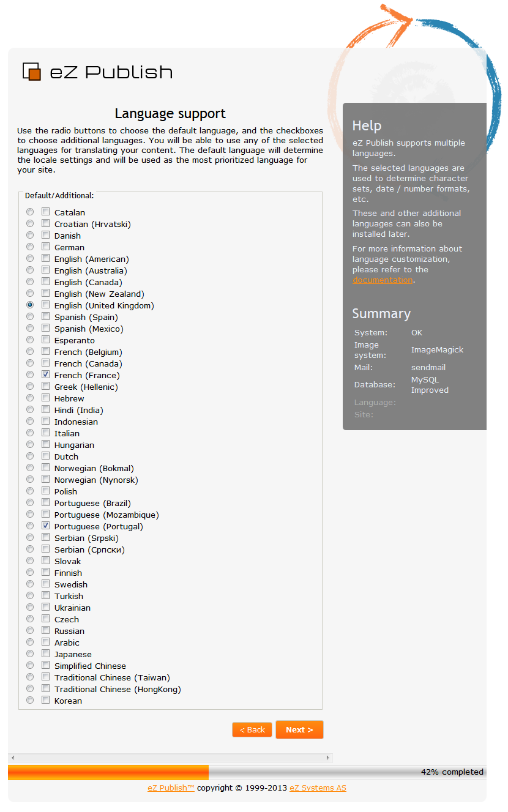Click the eZ Publish logo icon
This screenshot has width=508, height=812.
coord(32,72)
